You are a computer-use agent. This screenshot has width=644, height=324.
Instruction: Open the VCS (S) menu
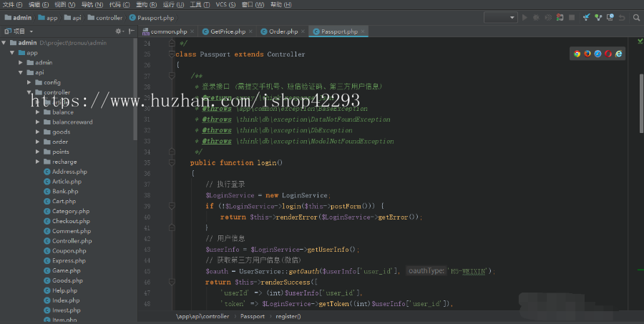coord(225,4)
